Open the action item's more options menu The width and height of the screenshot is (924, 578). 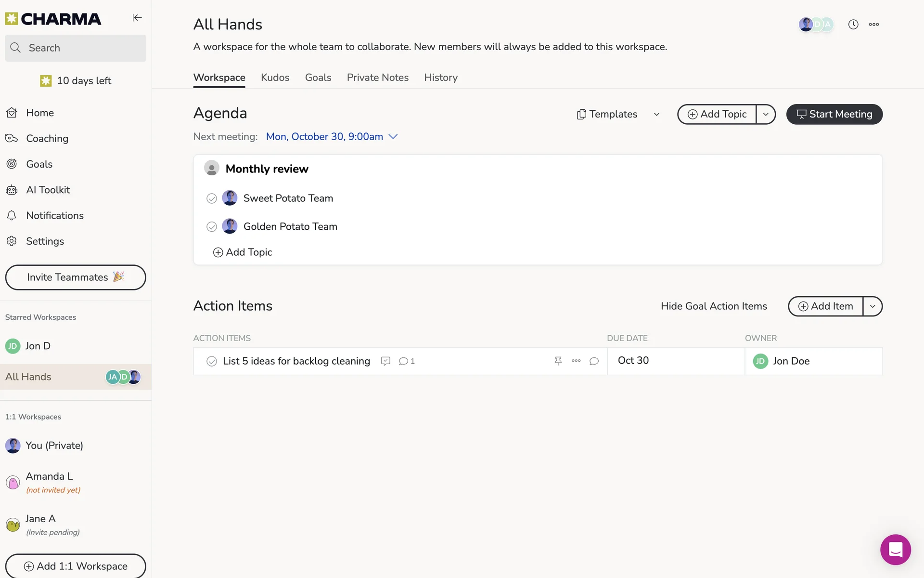pyautogui.click(x=576, y=361)
